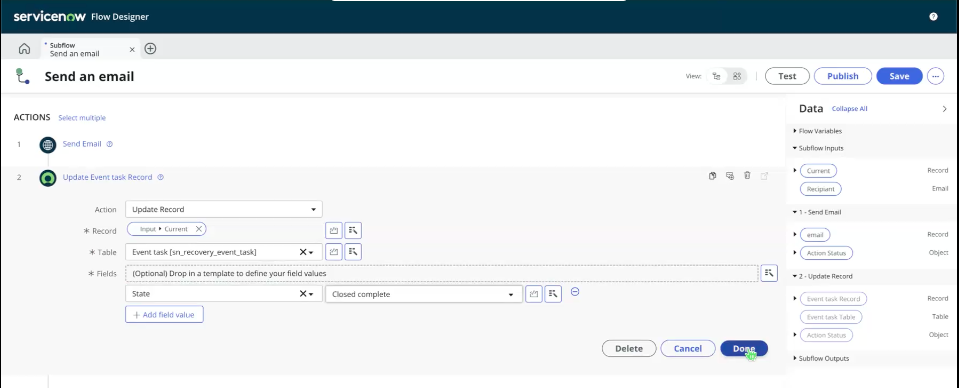959x388 pixels.
Task: Expand the Flow Variables section
Action: click(794, 131)
